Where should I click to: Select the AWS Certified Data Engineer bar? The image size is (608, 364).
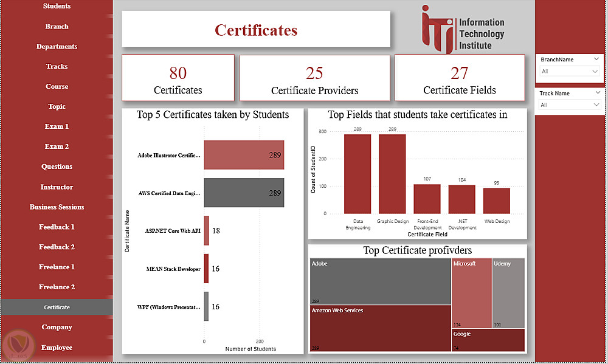tap(244, 193)
